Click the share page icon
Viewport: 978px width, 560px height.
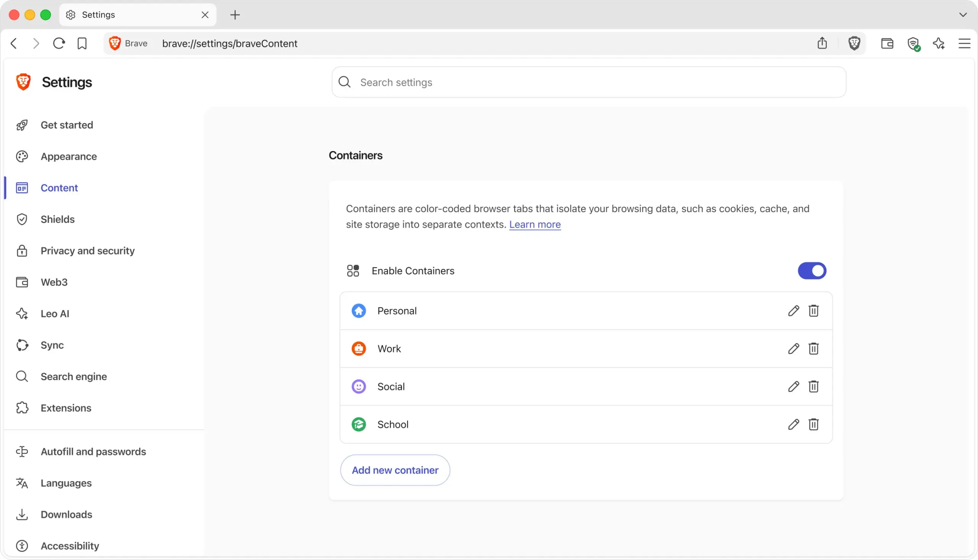pos(822,43)
